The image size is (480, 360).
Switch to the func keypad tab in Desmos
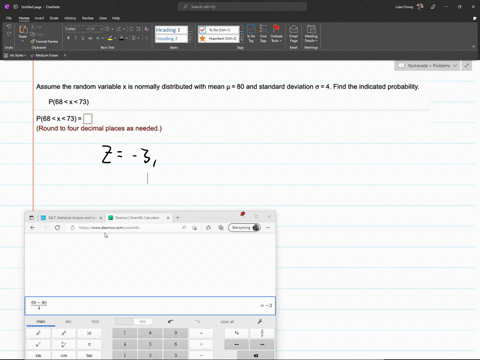pos(96,322)
